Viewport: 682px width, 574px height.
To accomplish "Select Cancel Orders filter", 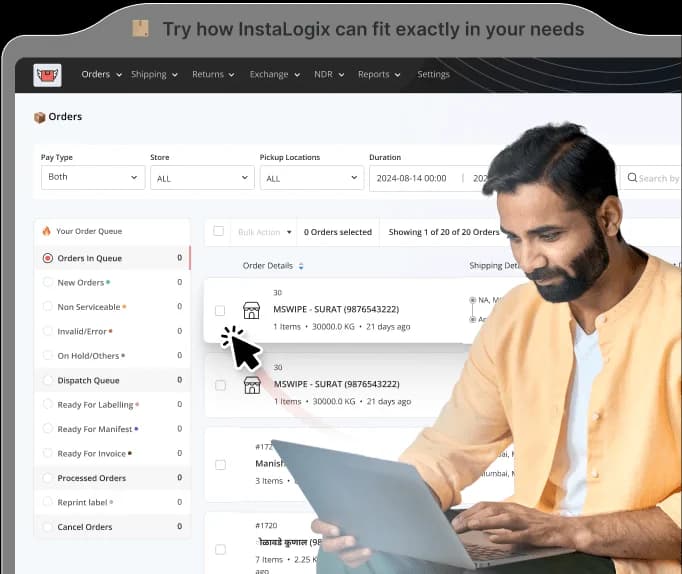I will click(112, 526).
